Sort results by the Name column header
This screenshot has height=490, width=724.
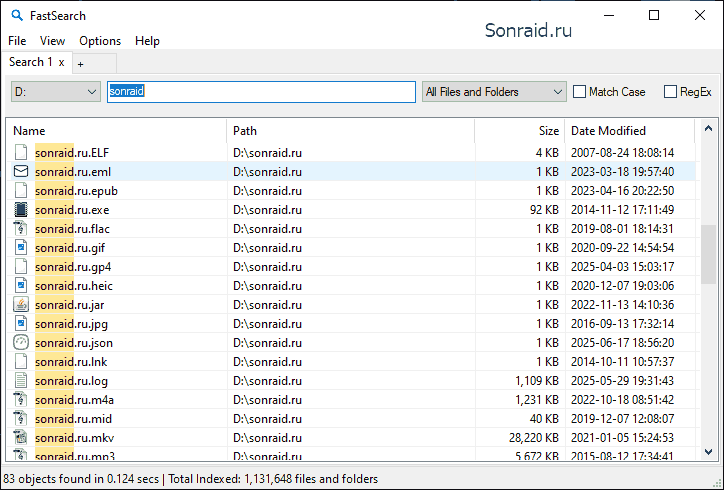click(117, 131)
